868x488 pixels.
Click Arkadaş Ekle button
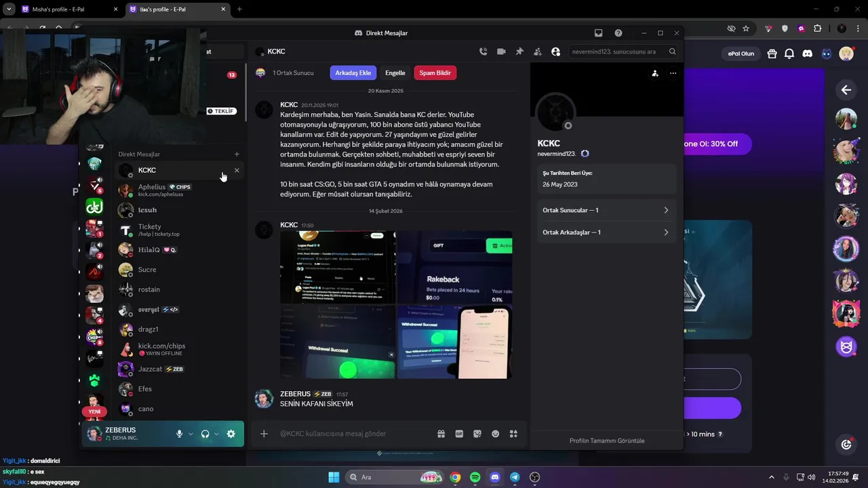(x=353, y=73)
